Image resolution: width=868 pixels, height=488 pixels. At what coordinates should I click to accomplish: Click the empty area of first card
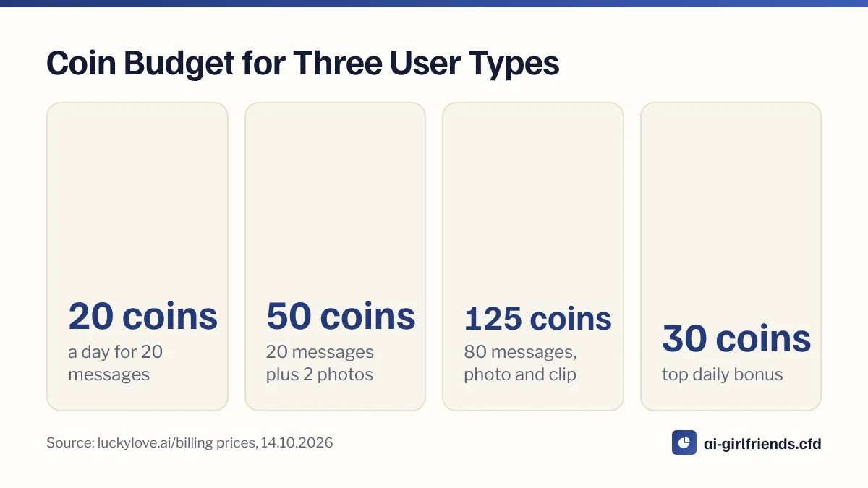point(137,195)
